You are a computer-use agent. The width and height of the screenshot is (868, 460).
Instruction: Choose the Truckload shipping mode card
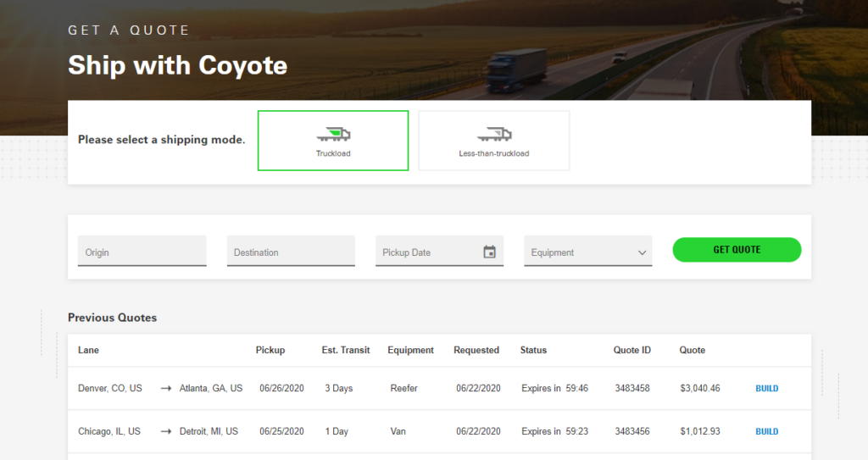[333, 141]
